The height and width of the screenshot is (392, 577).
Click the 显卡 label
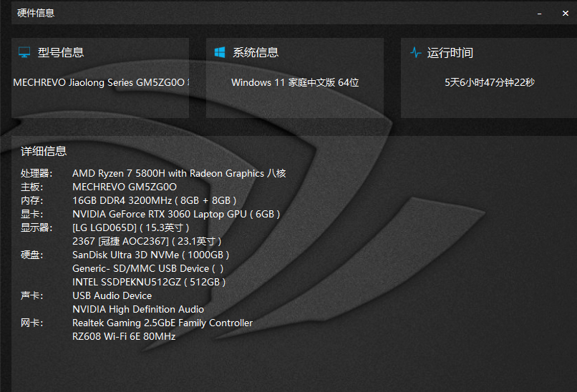click(31, 214)
